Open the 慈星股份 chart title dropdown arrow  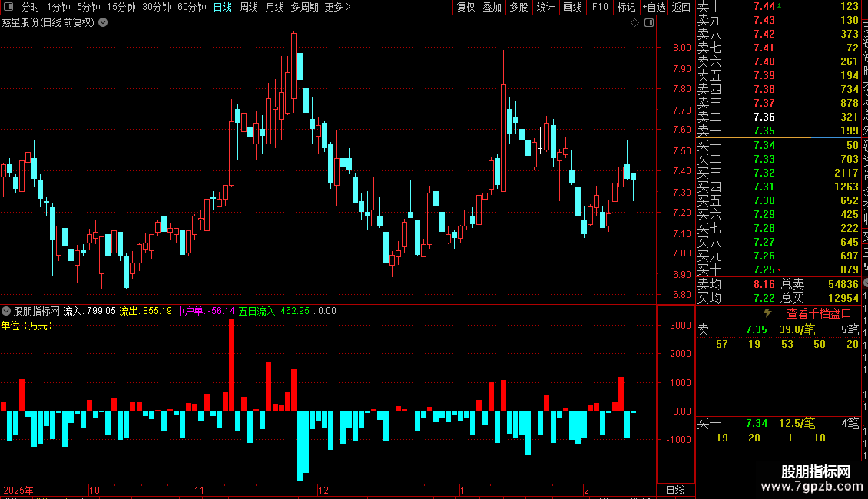point(103,23)
